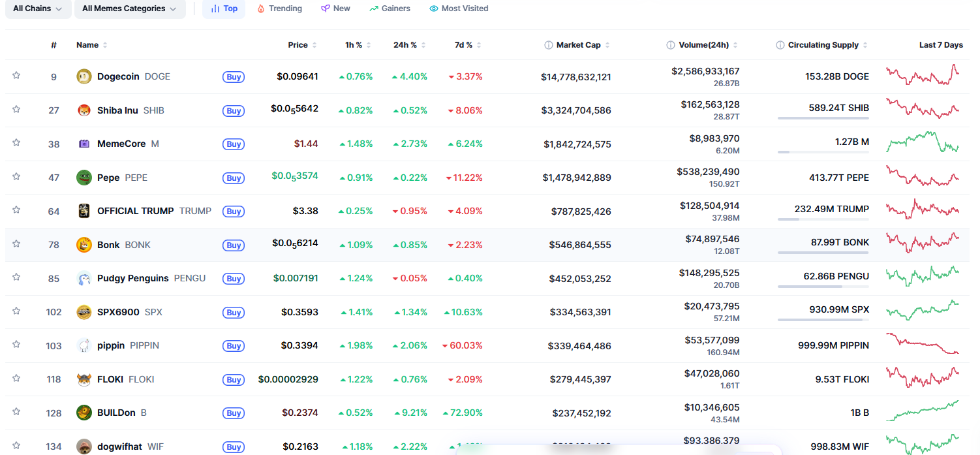This screenshot has height=455, width=980.
Task: Click the Pudgy Penguins logo icon
Action: point(84,278)
